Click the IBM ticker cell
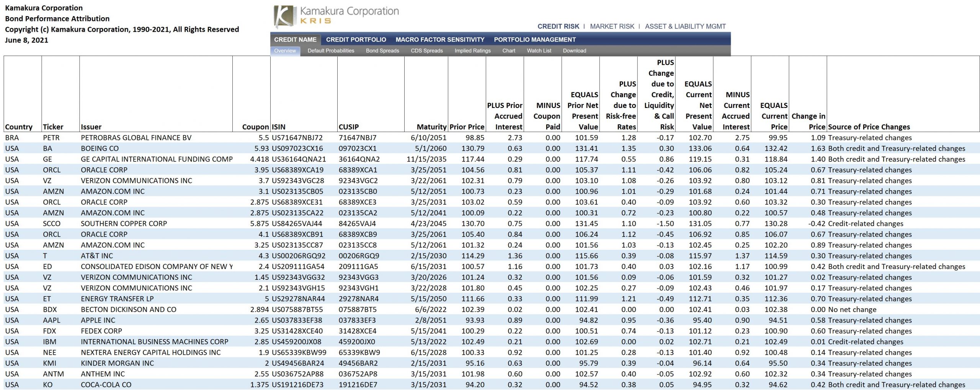980x390 pixels. coord(49,341)
